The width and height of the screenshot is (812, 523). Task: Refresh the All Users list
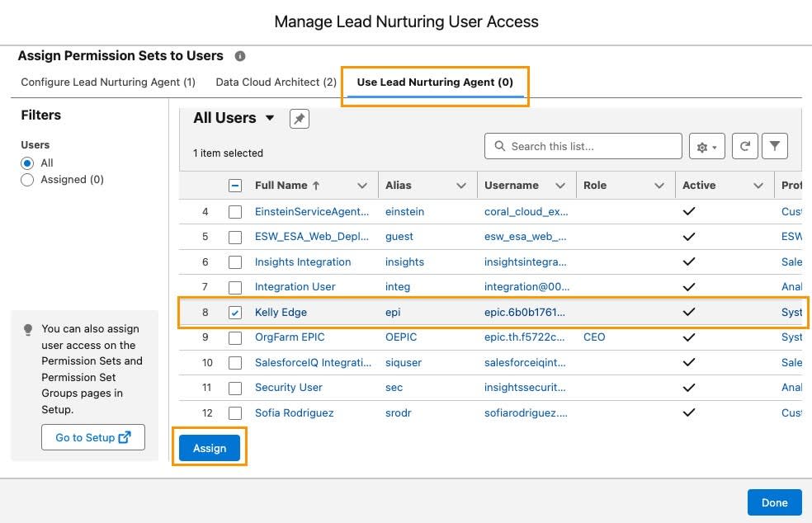744,146
